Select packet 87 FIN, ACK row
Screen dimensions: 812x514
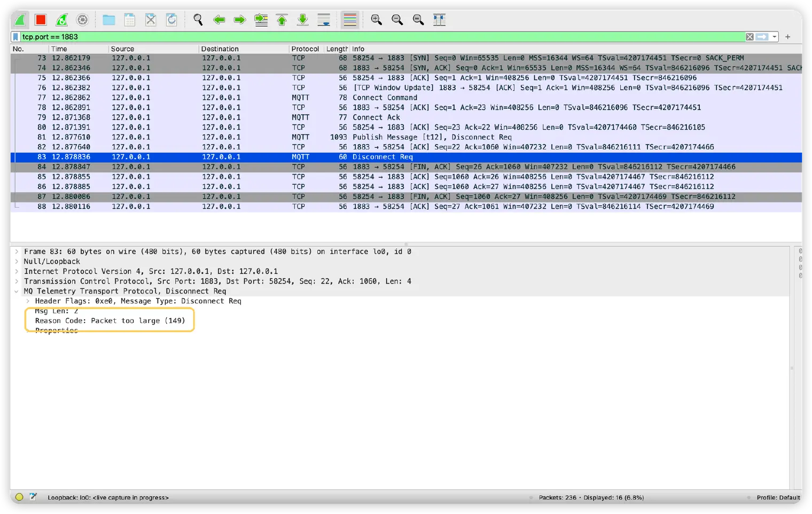[x=406, y=196]
